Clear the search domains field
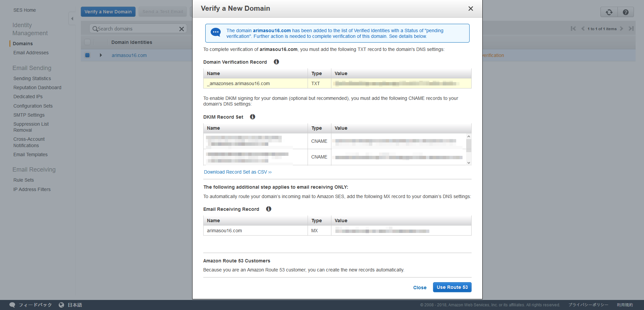The width and height of the screenshot is (644, 310). point(181,29)
